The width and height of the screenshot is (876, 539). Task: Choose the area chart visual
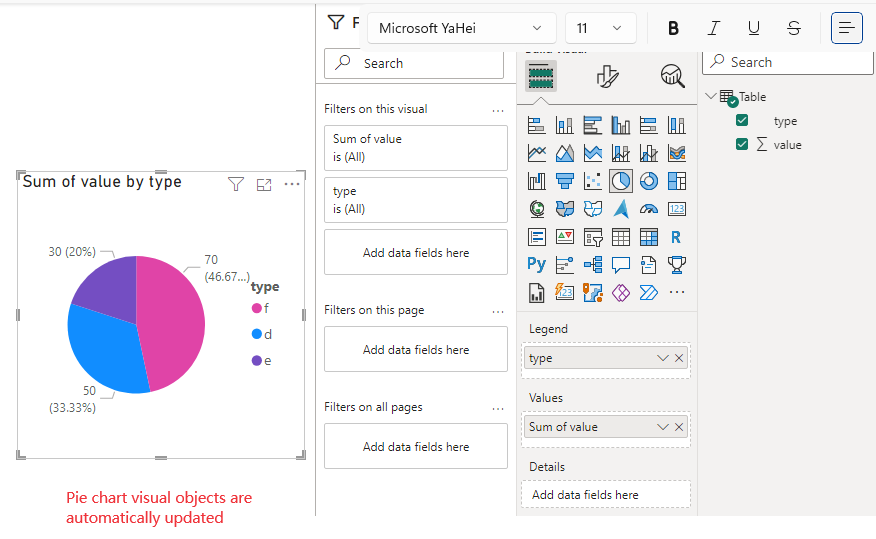click(564, 152)
